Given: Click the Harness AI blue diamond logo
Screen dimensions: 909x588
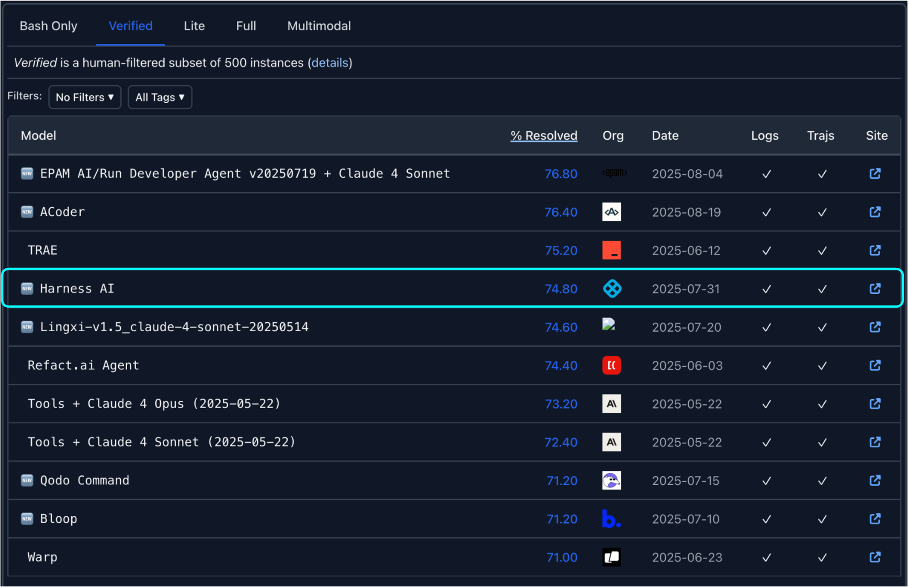Looking at the screenshot, I should (612, 289).
